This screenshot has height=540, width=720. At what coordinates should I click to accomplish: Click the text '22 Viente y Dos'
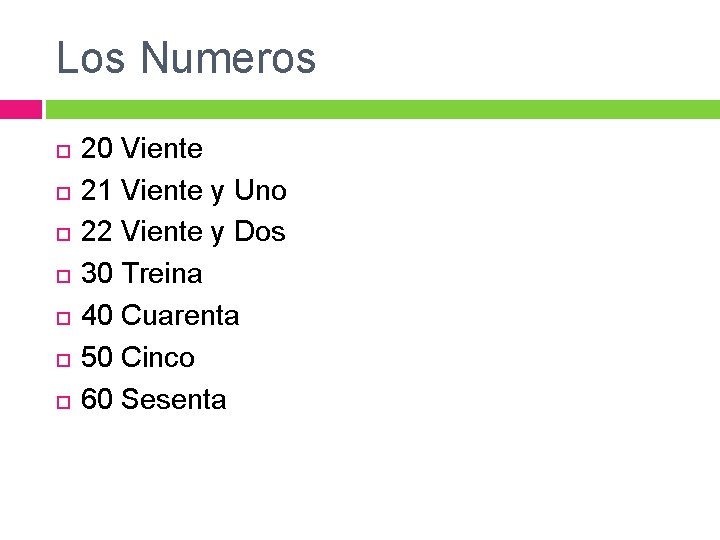coord(183,232)
